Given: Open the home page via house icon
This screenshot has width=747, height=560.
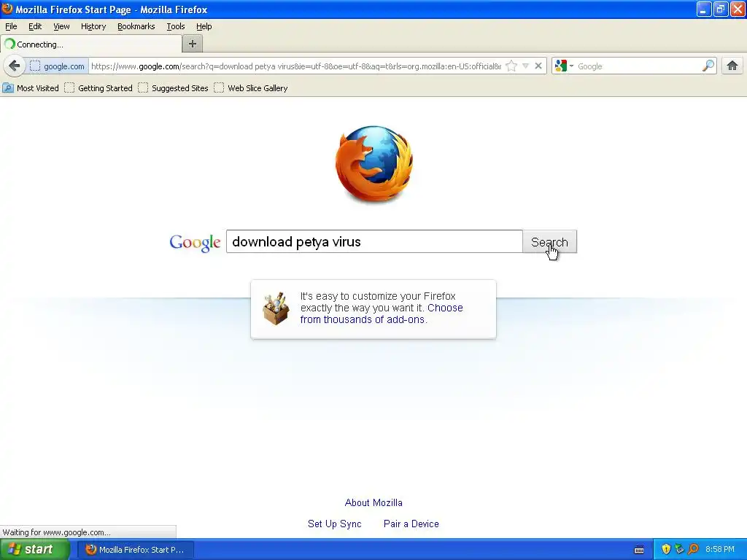Looking at the screenshot, I should pos(732,66).
